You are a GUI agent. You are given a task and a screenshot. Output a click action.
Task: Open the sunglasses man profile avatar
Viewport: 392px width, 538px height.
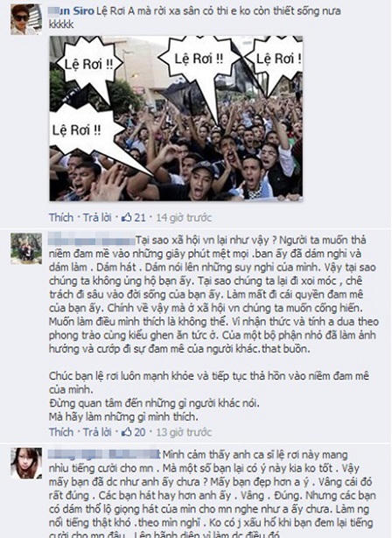pyautogui.click(x=26, y=19)
